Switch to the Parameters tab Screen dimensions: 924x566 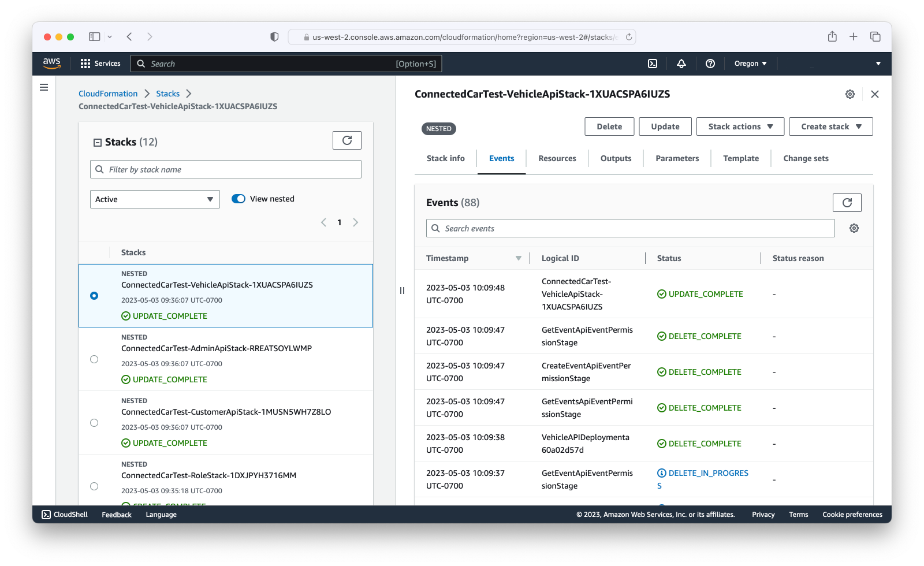click(x=677, y=158)
